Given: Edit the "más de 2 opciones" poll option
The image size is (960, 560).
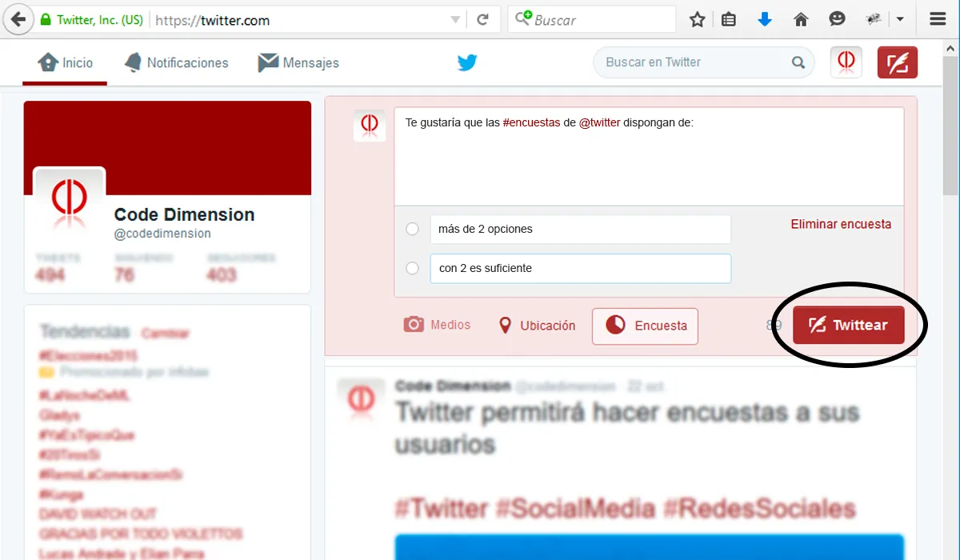Looking at the screenshot, I should click(x=580, y=229).
